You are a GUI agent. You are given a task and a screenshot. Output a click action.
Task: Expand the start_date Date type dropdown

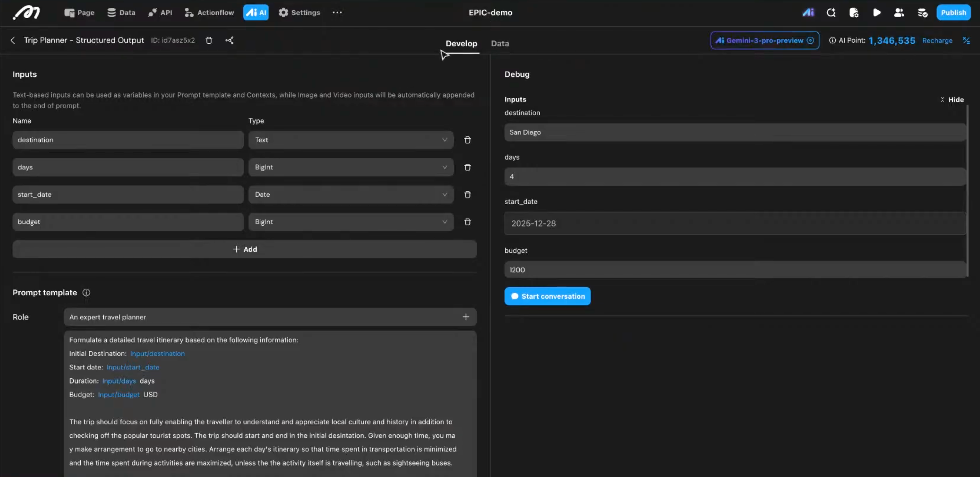[x=350, y=194]
